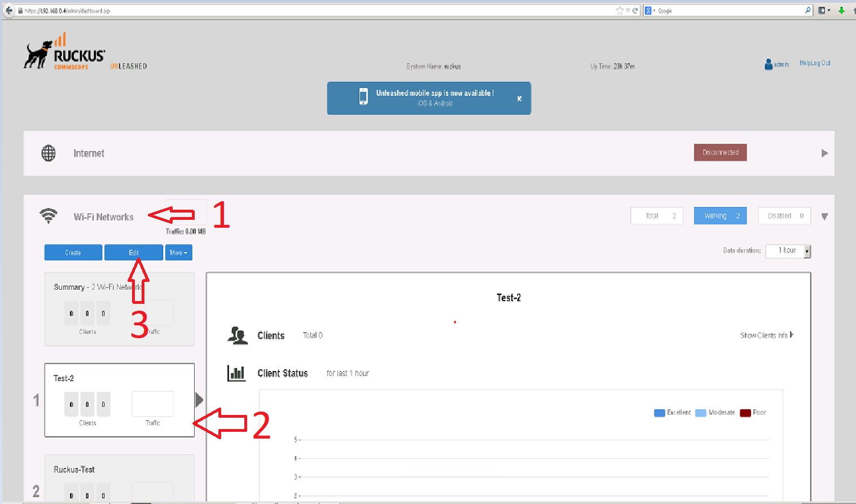Click the Client Status heading
The width and height of the screenshot is (856, 504).
[x=283, y=373]
